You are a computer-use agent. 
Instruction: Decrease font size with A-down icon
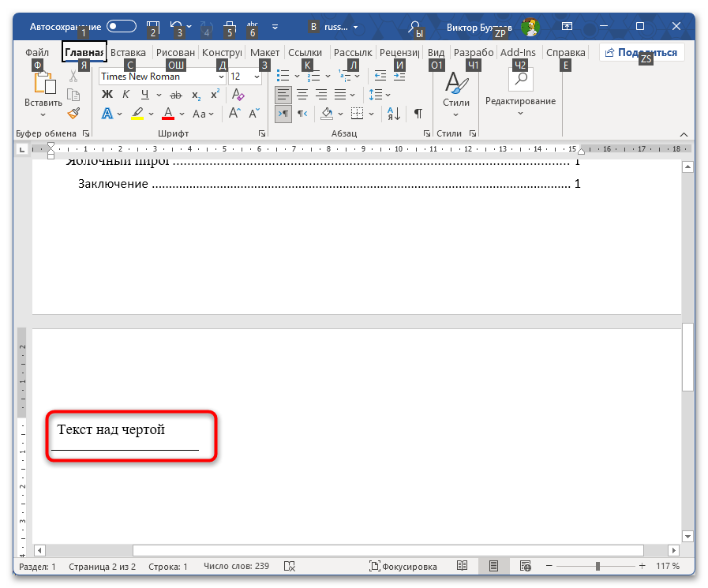click(254, 114)
